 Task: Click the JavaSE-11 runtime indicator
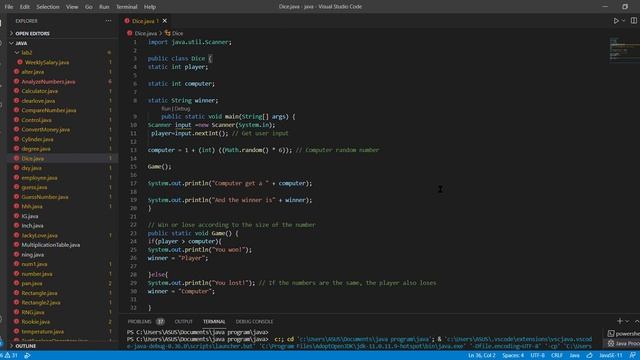coord(611,356)
